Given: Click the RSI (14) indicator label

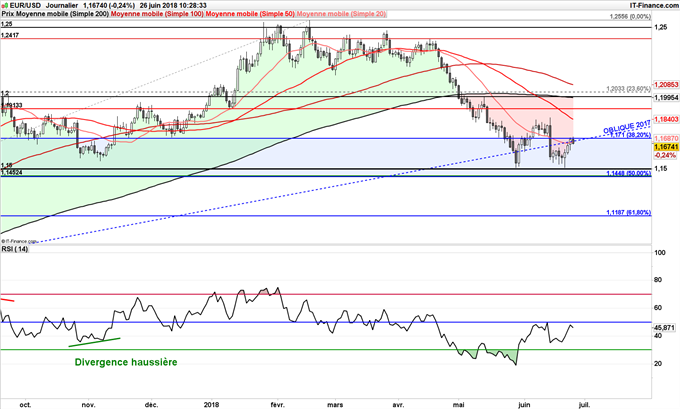Looking at the screenshot, I should (x=15, y=249).
